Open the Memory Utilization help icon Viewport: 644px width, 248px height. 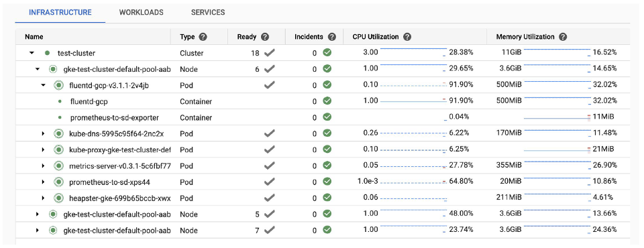click(563, 37)
